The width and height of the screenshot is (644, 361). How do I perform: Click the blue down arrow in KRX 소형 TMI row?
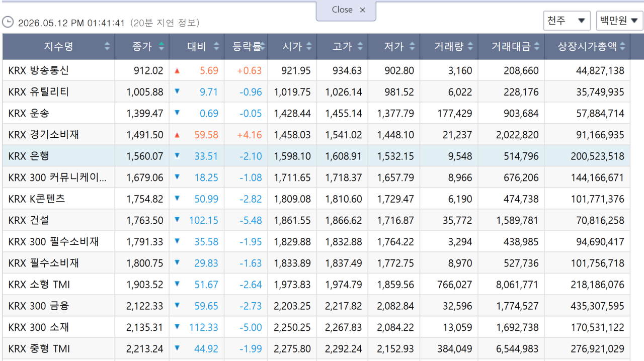pyautogui.click(x=177, y=284)
